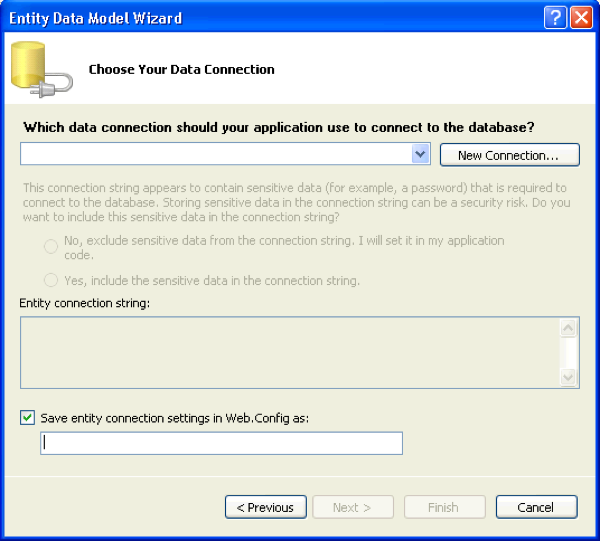The width and height of the screenshot is (600, 541).
Task: Open the New Connection dialog
Action: pos(508,155)
